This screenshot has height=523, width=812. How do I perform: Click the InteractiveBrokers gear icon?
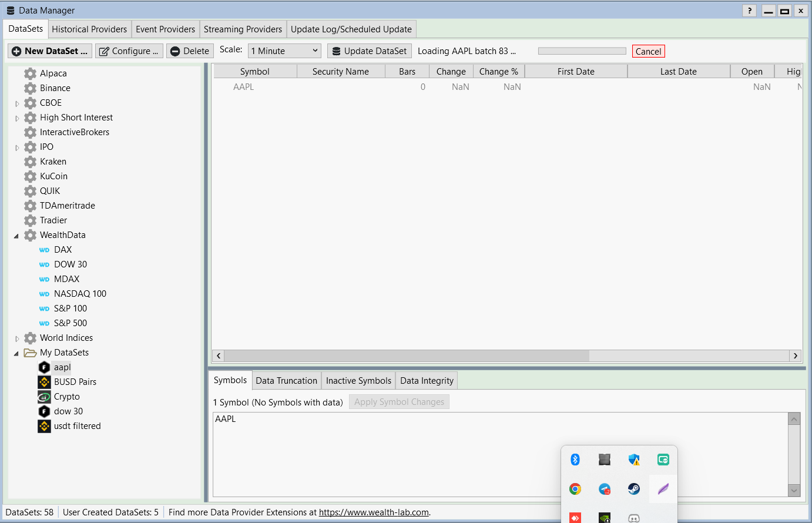(30, 132)
